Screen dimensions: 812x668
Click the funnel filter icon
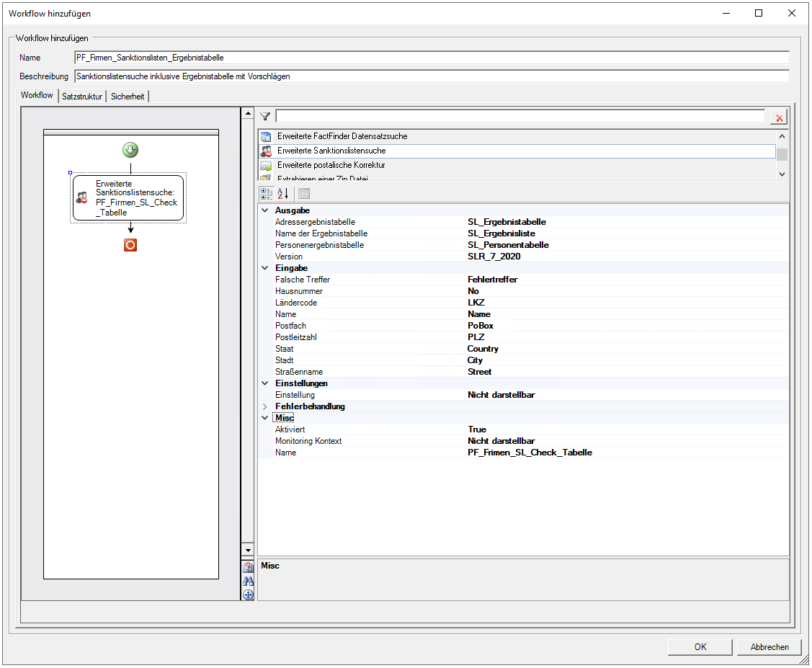click(265, 117)
